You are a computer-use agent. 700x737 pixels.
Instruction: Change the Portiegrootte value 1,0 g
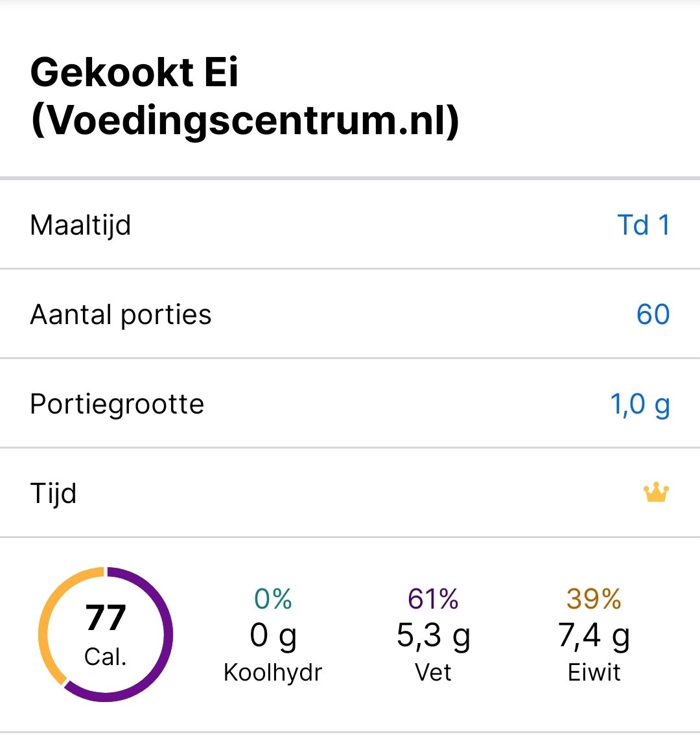(640, 404)
